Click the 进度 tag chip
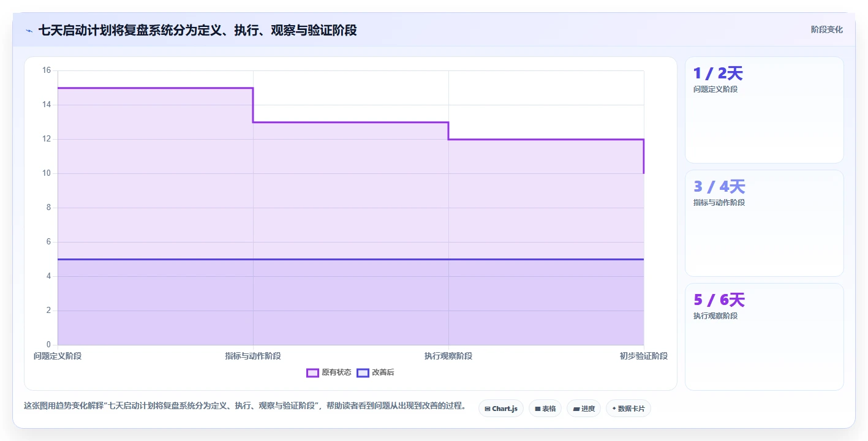The image size is (868, 441). pyautogui.click(x=583, y=409)
